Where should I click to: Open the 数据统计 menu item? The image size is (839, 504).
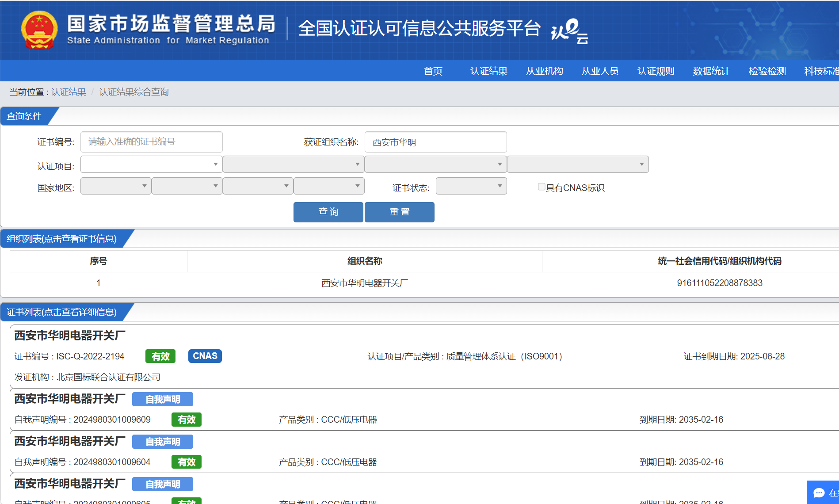click(x=712, y=71)
